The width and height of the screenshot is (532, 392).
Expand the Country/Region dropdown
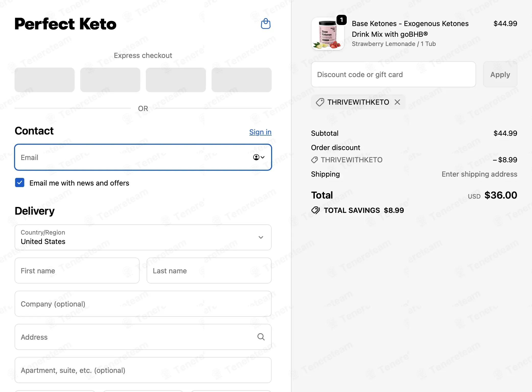coord(143,237)
